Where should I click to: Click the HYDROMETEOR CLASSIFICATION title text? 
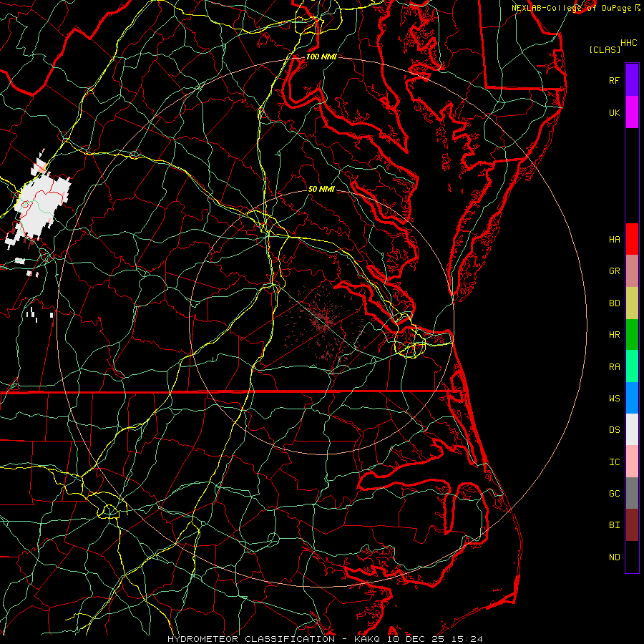click(x=251, y=639)
